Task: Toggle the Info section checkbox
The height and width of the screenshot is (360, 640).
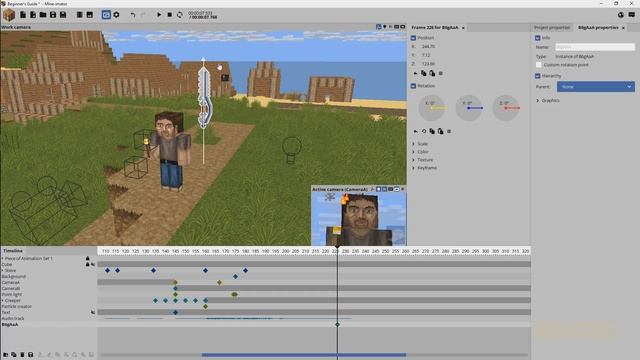Action: (x=538, y=38)
